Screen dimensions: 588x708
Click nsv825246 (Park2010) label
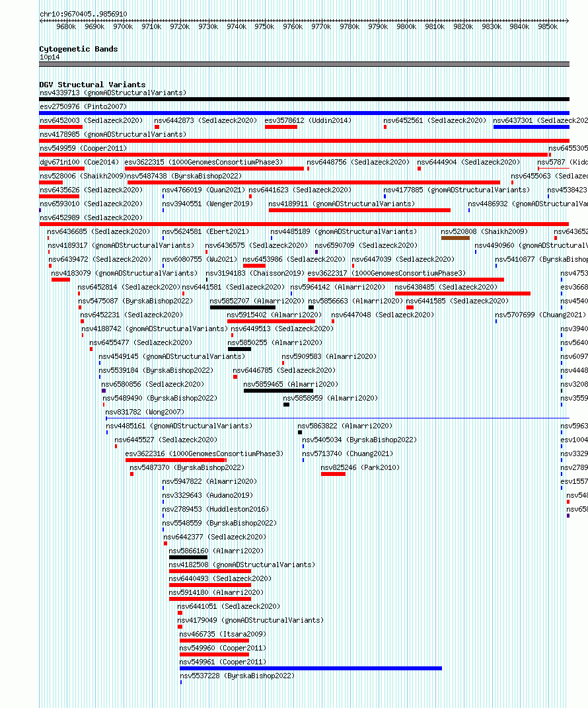click(360, 468)
